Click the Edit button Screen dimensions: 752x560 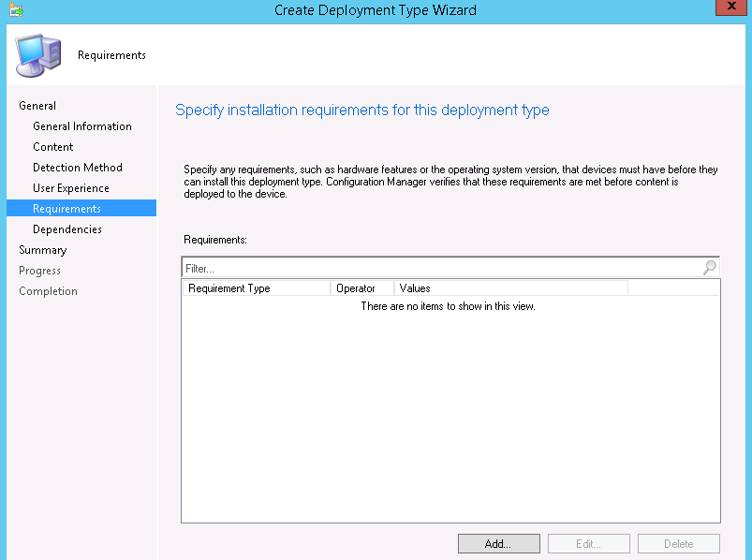pyautogui.click(x=588, y=543)
